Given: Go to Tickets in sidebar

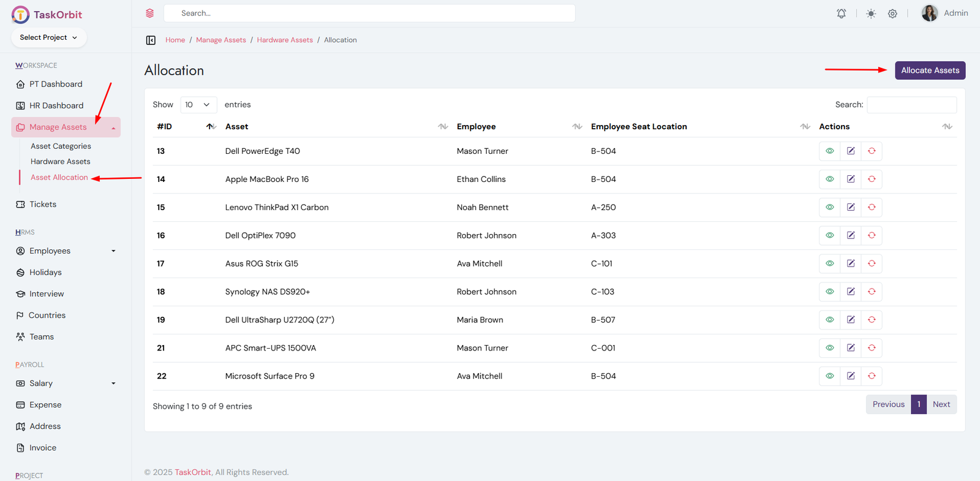Looking at the screenshot, I should 43,205.
